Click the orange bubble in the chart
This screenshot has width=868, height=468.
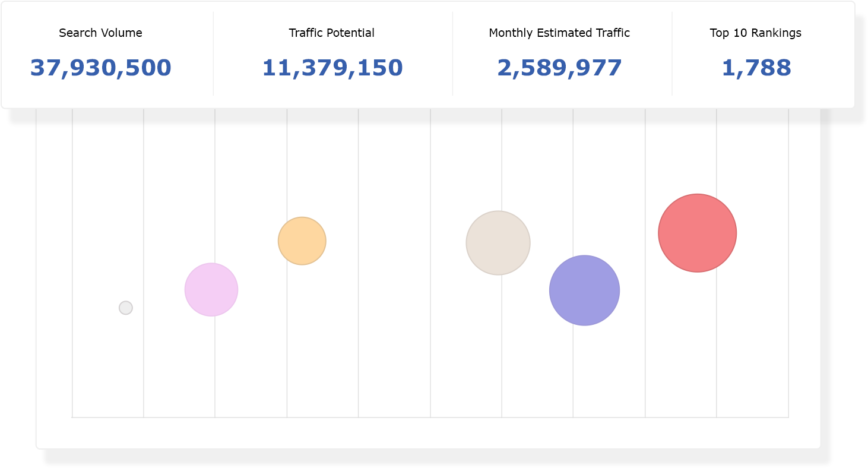302,241
